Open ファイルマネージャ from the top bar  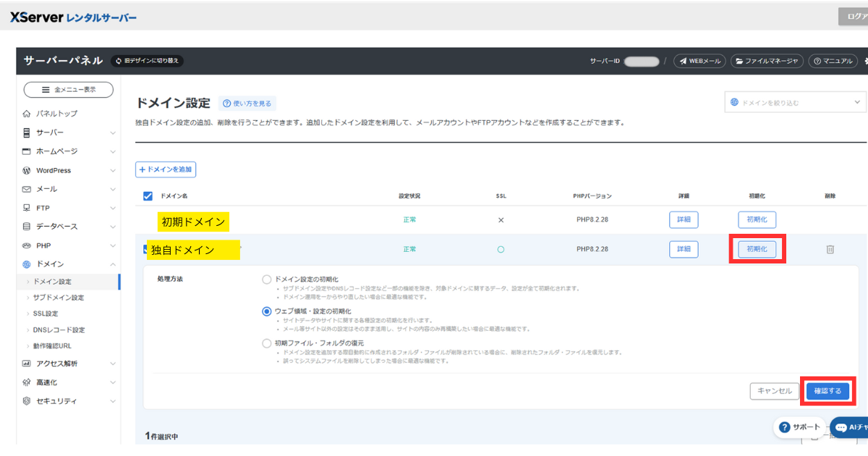coord(767,62)
